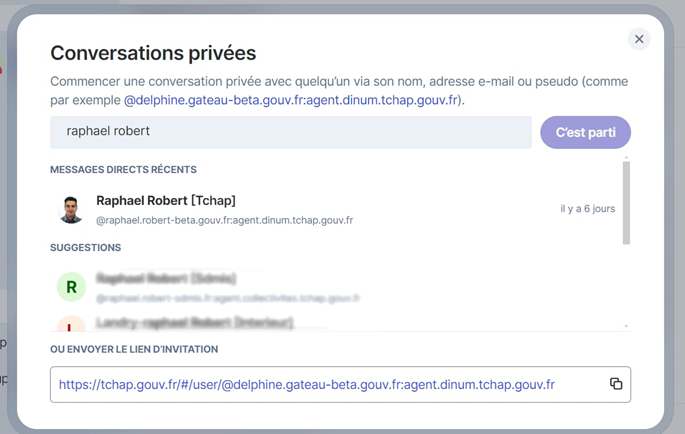Click the scroll up arrow of results list

pyautogui.click(x=626, y=158)
